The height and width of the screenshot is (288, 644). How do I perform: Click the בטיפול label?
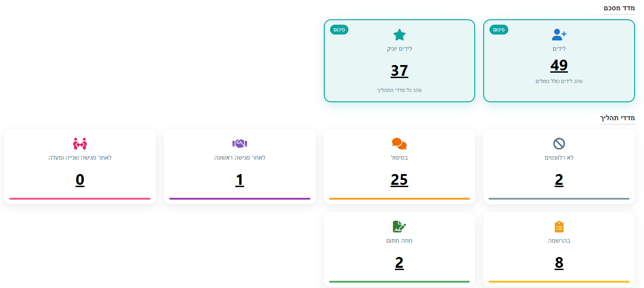399,157
